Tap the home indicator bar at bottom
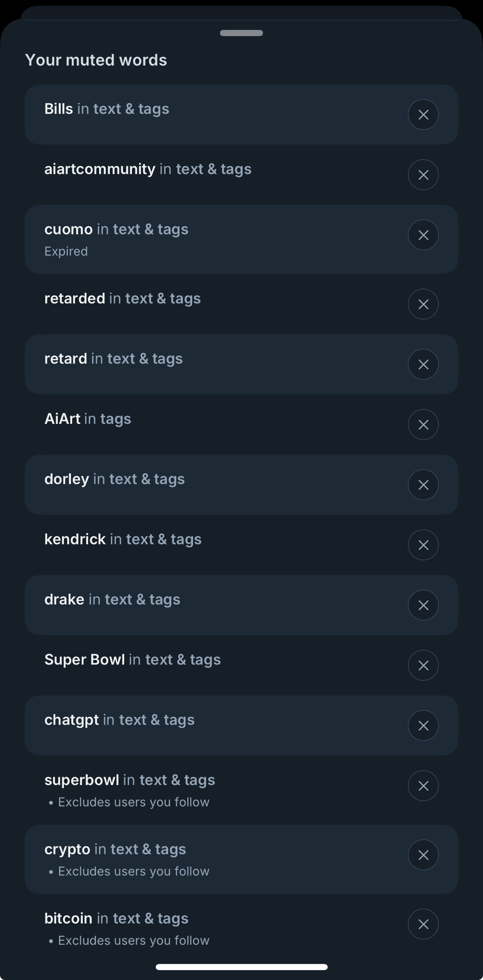 (x=241, y=967)
